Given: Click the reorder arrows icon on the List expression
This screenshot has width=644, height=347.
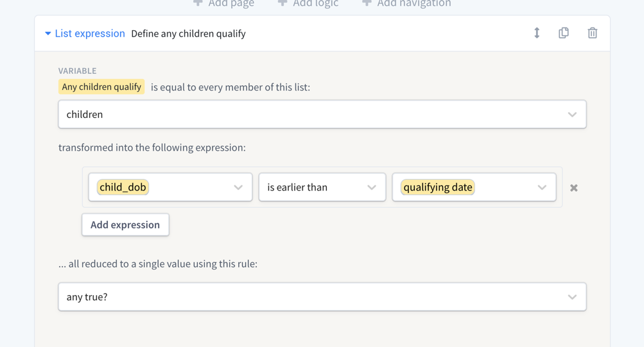Looking at the screenshot, I should click(537, 33).
